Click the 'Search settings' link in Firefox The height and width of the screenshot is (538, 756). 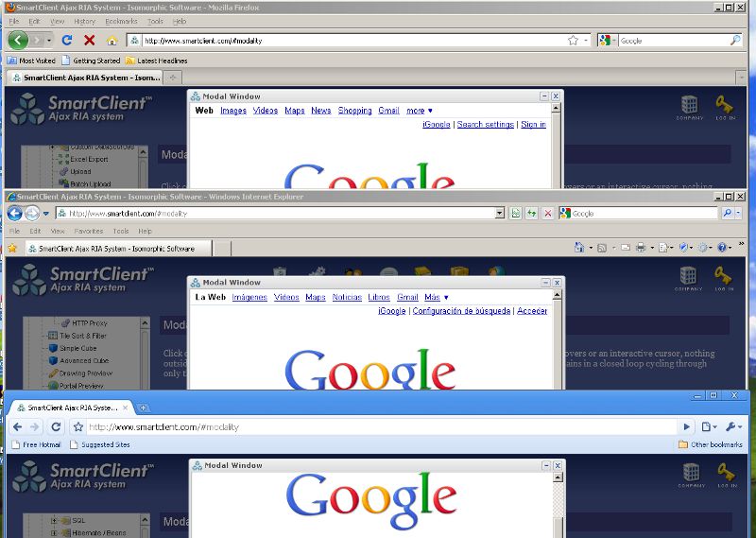tap(485, 125)
